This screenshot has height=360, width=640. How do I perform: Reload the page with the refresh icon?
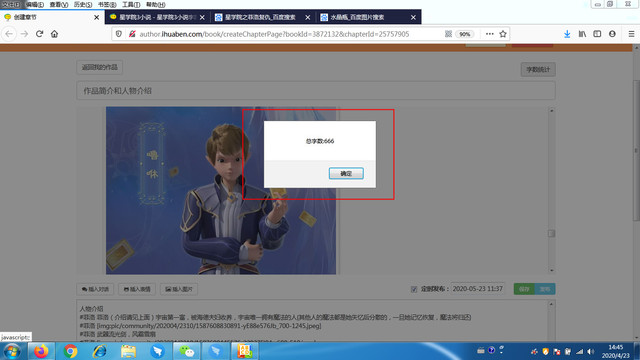coord(39,34)
